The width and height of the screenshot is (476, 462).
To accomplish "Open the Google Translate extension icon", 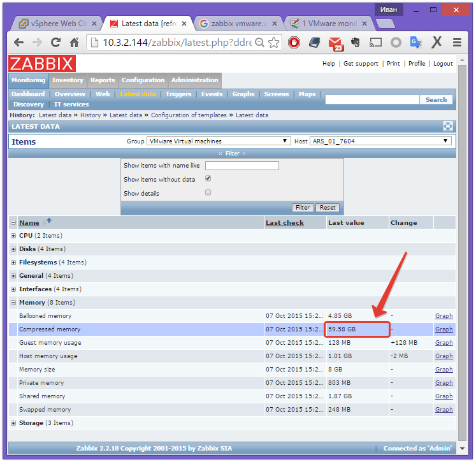I will click(415, 43).
